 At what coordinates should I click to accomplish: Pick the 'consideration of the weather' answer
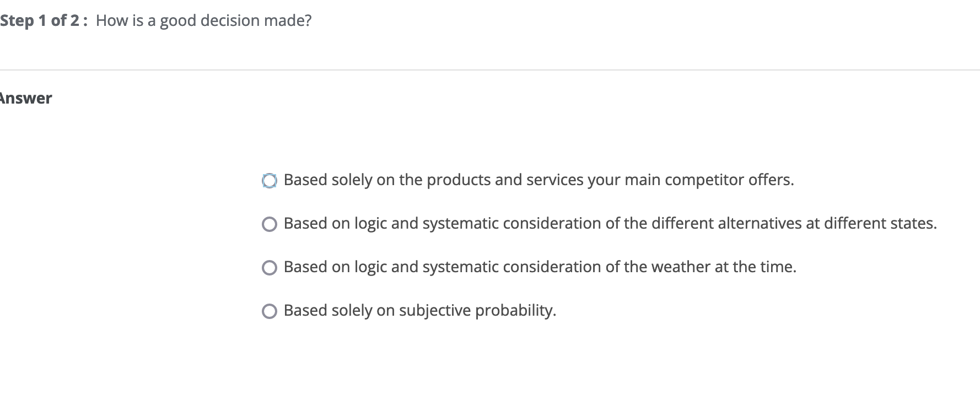coord(270,267)
